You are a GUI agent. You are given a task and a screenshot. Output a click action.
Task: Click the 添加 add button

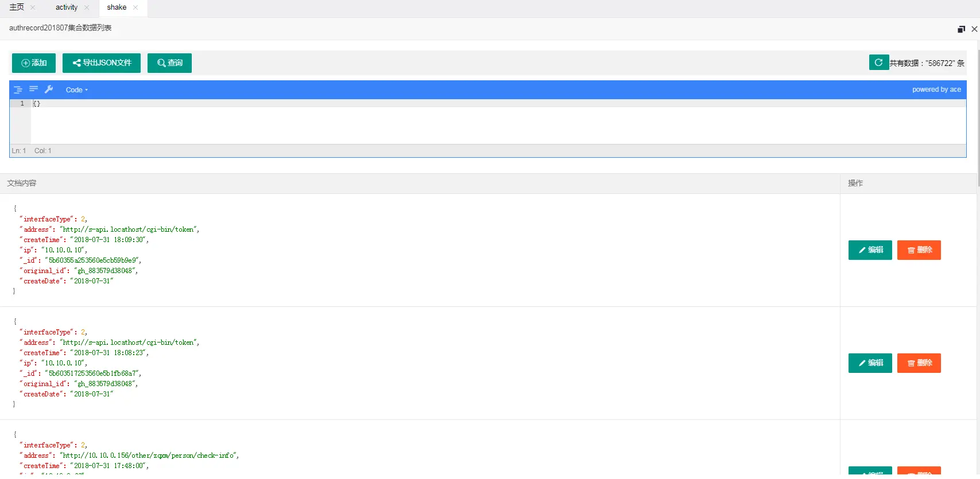click(34, 63)
